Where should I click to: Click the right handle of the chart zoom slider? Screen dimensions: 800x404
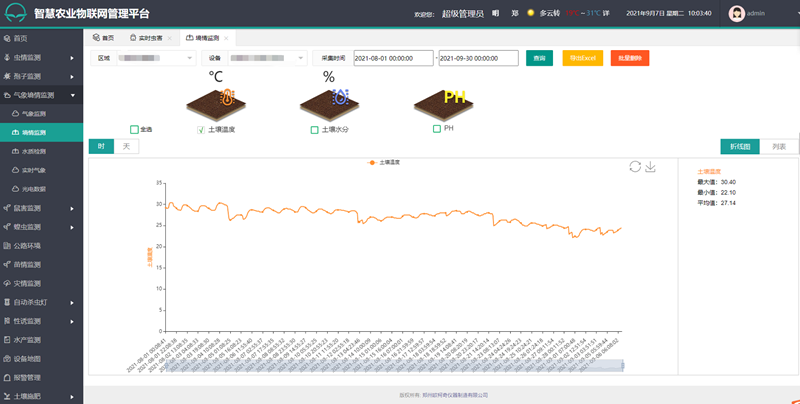(x=622, y=365)
